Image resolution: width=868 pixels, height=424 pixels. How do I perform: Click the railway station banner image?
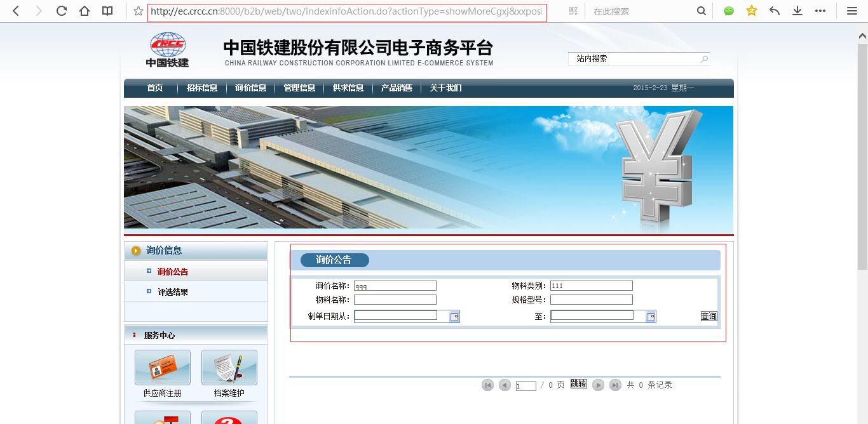pyautogui.click(x=428, y=167)
